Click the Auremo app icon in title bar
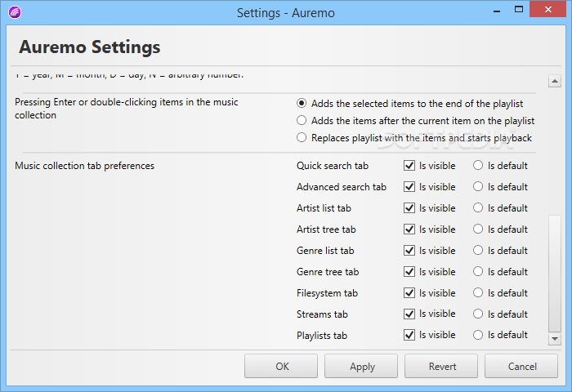 (15, 12)
